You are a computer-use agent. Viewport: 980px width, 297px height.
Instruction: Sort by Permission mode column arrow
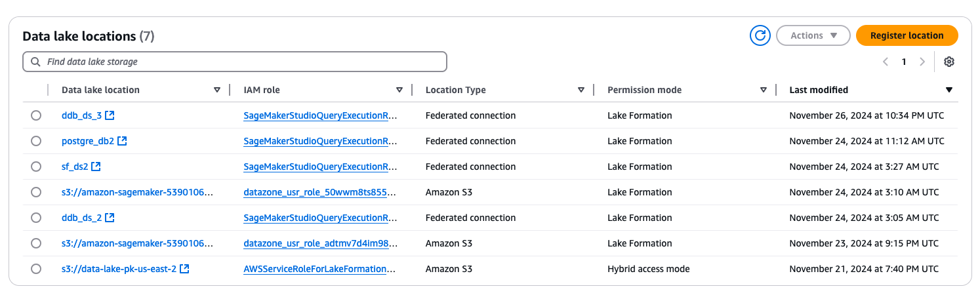763,90
